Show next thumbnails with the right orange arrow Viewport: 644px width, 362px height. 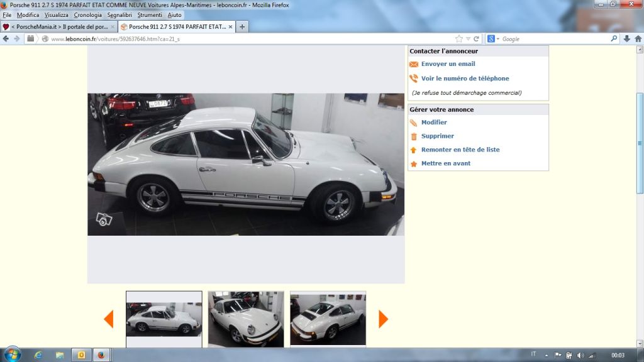(x=383, y=319)
